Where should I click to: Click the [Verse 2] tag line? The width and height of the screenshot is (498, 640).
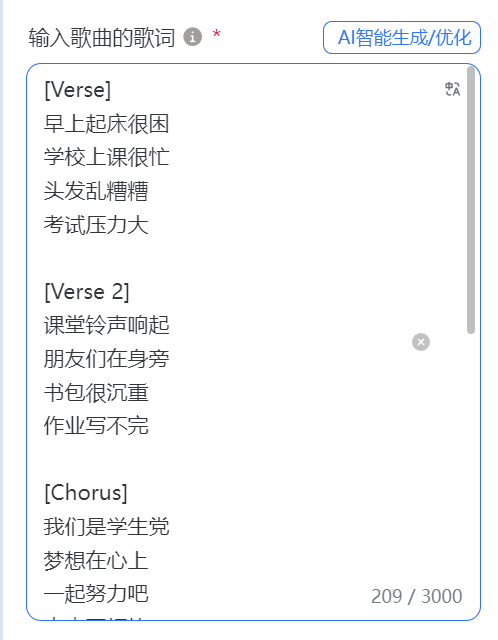pos(87,292)
